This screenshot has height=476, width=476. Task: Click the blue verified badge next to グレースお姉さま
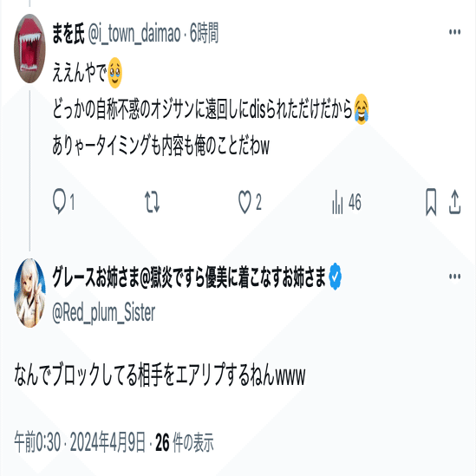point(336,277)
